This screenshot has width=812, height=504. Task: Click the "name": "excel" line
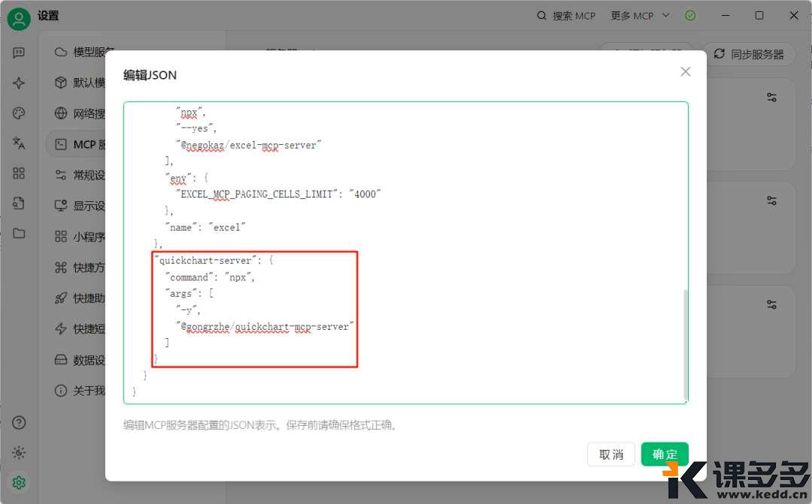pyautogui.click(x=205, y=227)
